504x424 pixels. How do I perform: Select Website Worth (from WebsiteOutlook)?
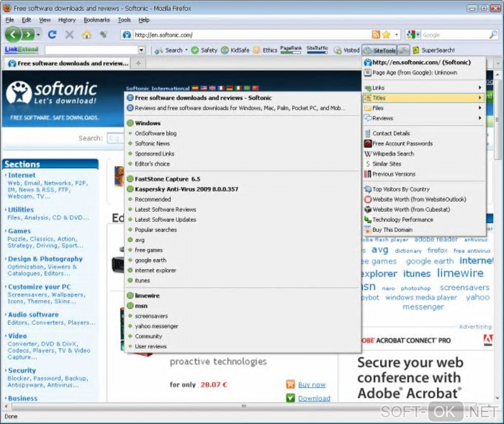pos(423,199)
